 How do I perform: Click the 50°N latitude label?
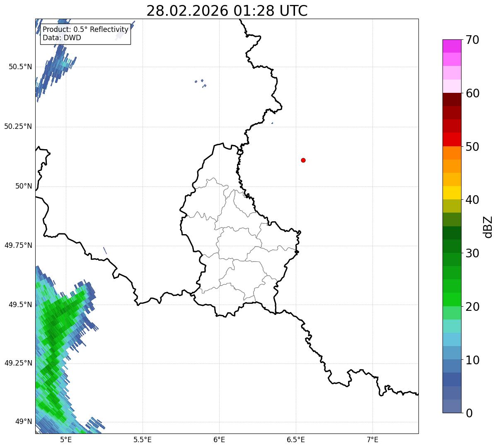coord(24,186)
